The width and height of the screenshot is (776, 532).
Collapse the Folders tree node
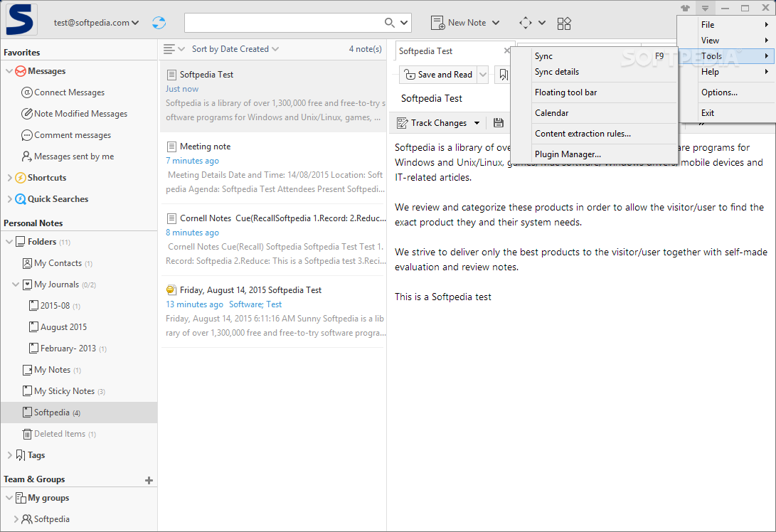point(9,242)
